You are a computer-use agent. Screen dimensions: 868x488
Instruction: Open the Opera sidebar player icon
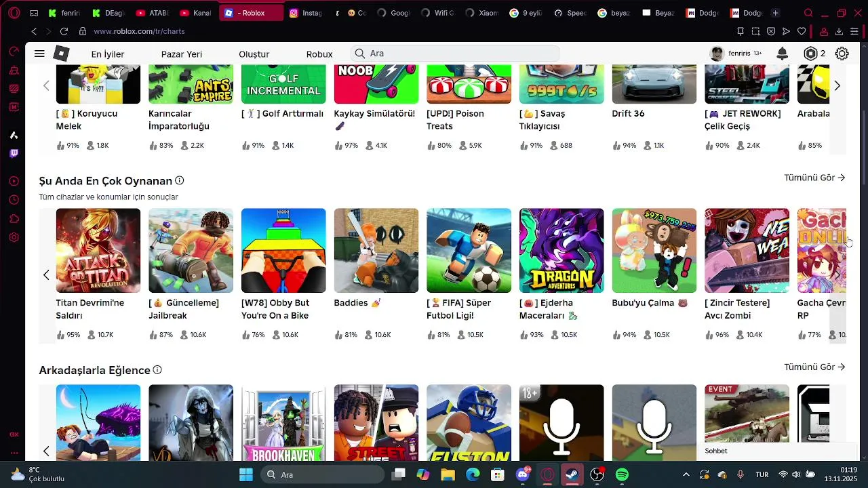coord(14,181)
